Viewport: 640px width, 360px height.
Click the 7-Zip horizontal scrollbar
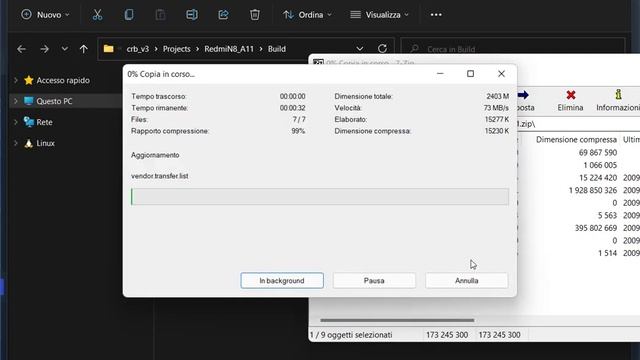[397, 320]
